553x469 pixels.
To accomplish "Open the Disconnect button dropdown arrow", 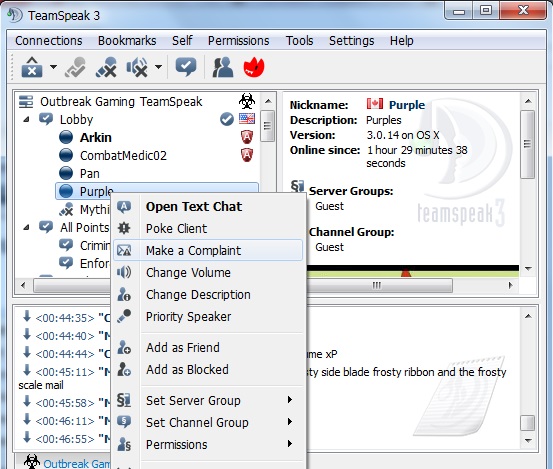I will (x=54, y=67).
